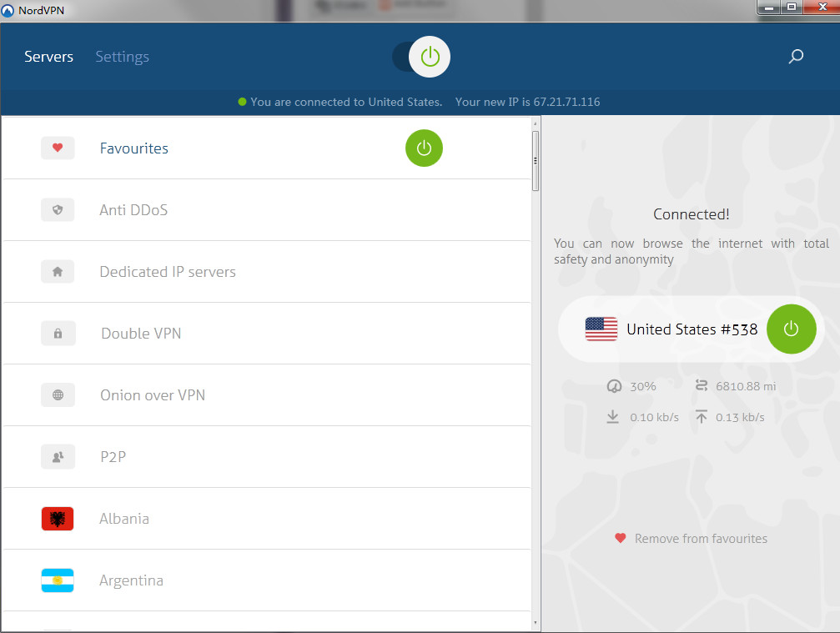Viewport: 840px width, 633px height.
Task: Select the P2P server category
Action: pos(266,457)
